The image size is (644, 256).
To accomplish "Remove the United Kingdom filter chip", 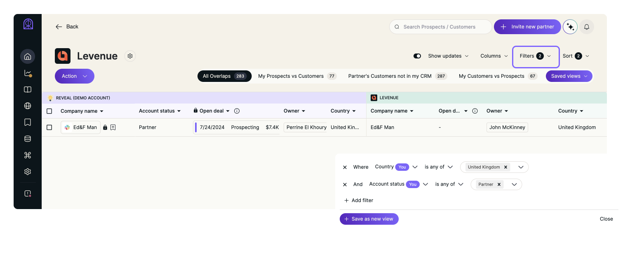I will [506, 167].
